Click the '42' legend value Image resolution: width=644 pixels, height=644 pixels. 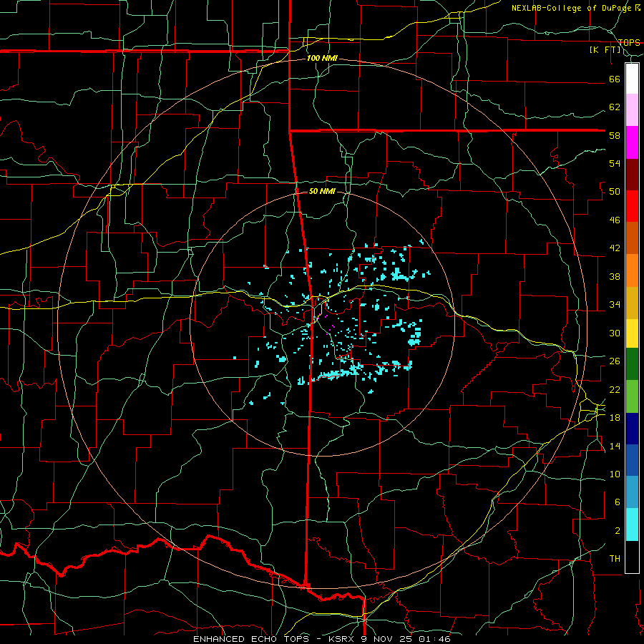tap(615, 248)
